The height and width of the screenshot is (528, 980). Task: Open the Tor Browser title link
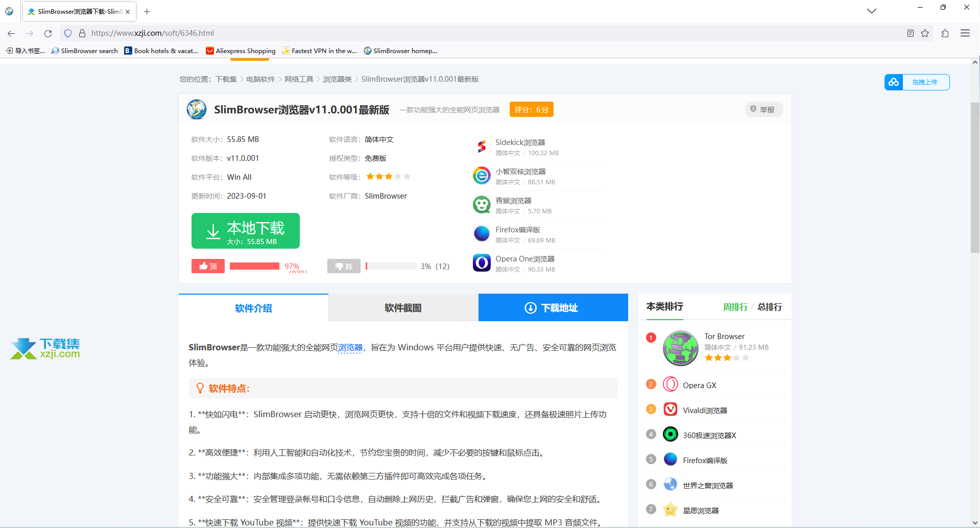(x=724, y=337)
